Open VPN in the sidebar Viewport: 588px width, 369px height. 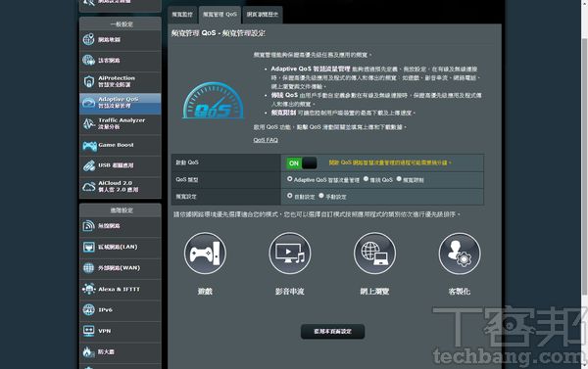pos(121,331)
